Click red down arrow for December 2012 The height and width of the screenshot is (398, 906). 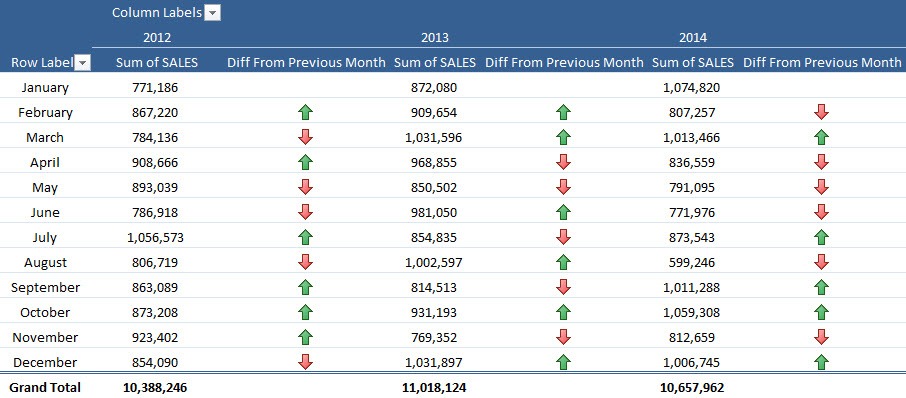(x=306, y=362)
